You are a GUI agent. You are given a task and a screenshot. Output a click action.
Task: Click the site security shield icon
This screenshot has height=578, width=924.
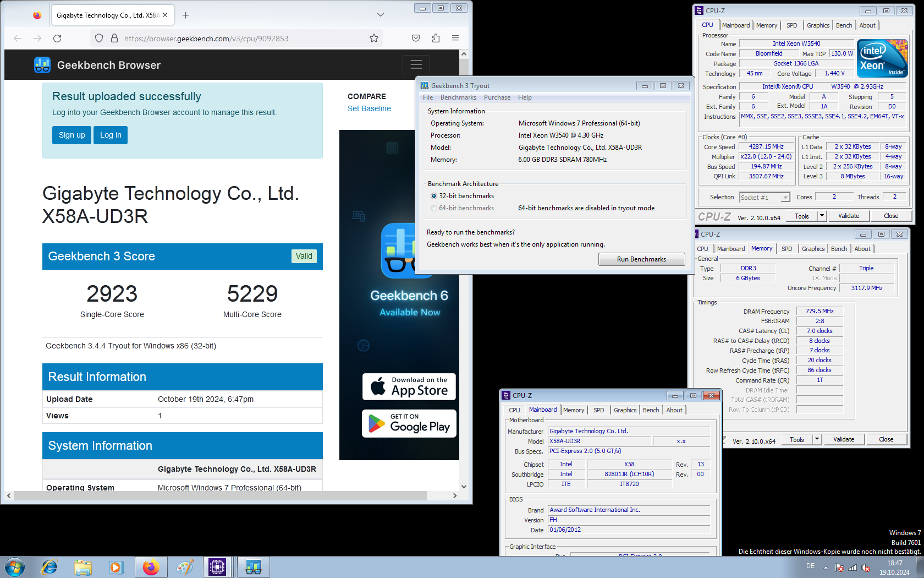pyautogui.click(x=99, y=38)
